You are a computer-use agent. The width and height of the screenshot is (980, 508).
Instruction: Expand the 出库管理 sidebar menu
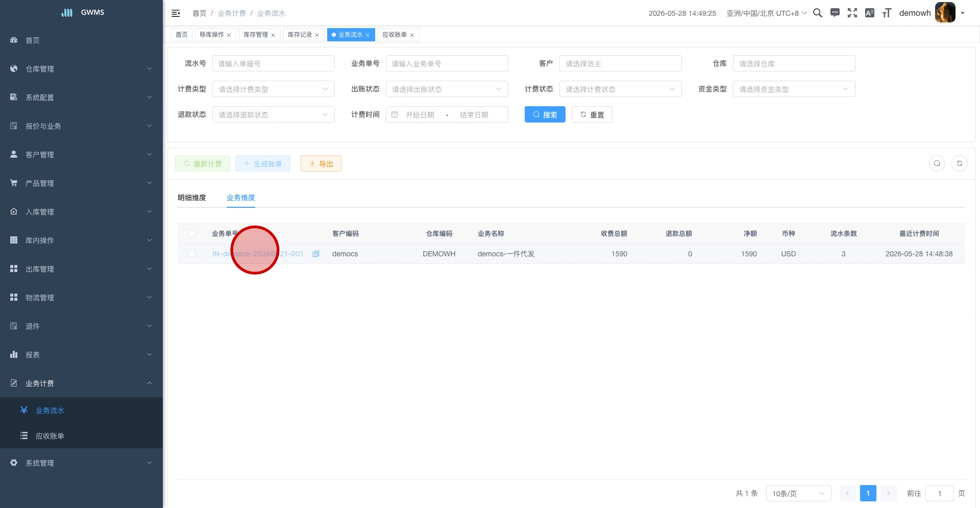[81, 269]
